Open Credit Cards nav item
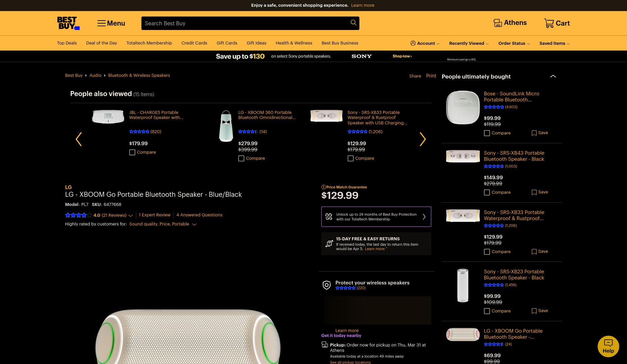This screenshot has height=364, width=627. click(194, 43)
